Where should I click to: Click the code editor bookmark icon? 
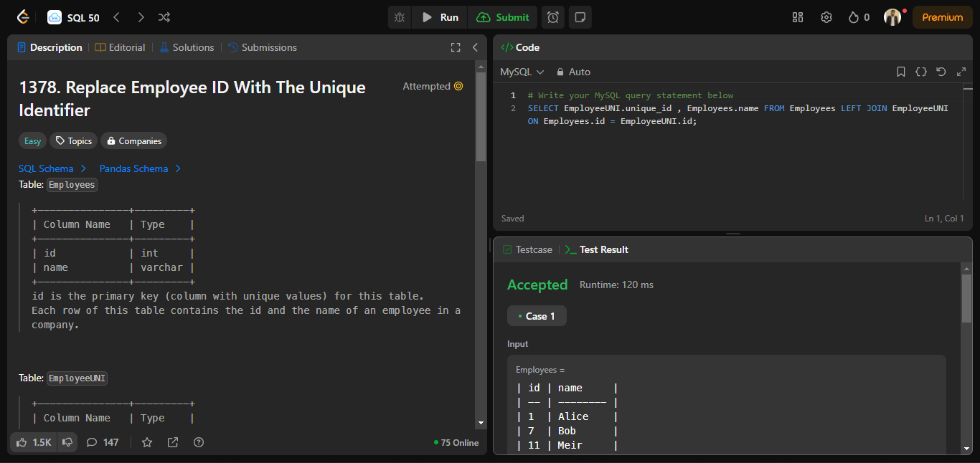pos(901,72)
